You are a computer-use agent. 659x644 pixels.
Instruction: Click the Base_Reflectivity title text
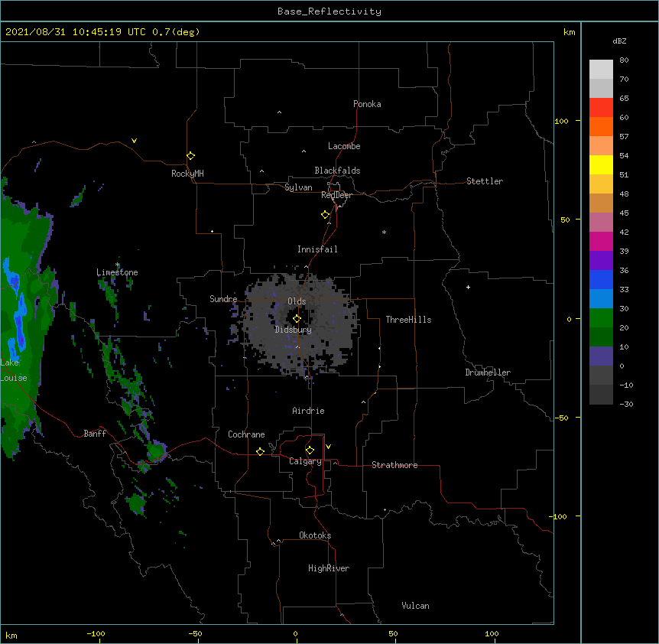pos(329,11)
